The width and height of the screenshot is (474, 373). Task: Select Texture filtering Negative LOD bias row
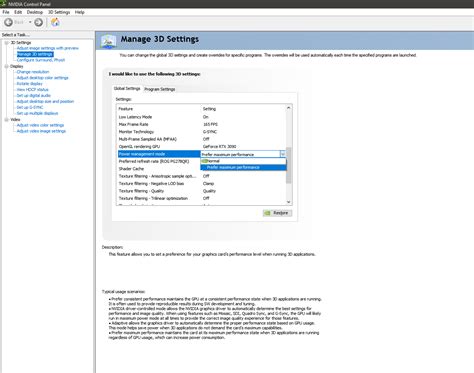click(x=202, y=184)
